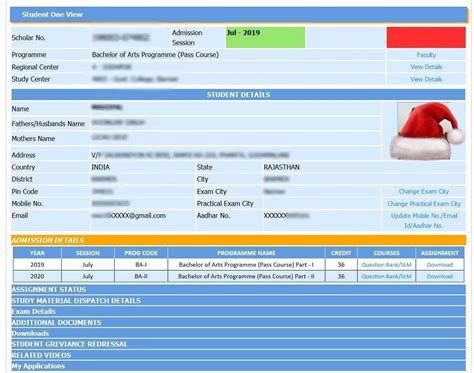Image resolution: width=474 pixels, height=373 pixels.
Task: Click the red box beside Admission Session
Action: coord(426,37)
